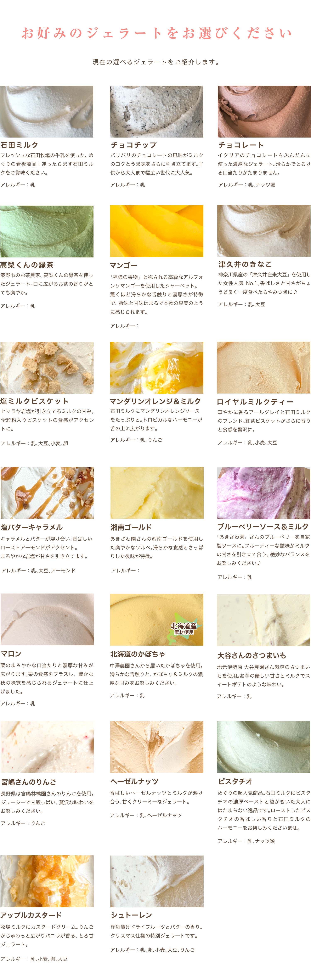Click the green 高梨くんの緑茶 image
311x980 pixels.
46,231
